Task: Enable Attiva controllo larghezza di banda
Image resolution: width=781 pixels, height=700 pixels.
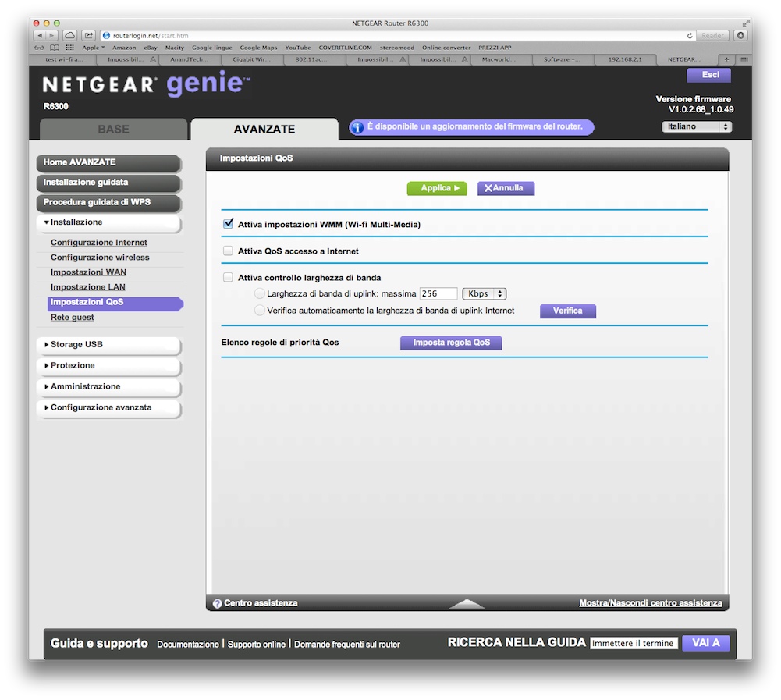Action: [x=228, y=278]
